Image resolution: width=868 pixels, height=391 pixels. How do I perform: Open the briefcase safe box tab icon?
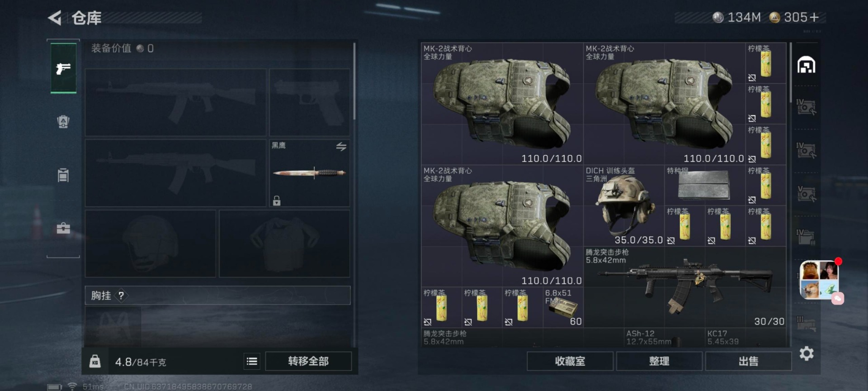pyautogui.click(x=63, y=228)
